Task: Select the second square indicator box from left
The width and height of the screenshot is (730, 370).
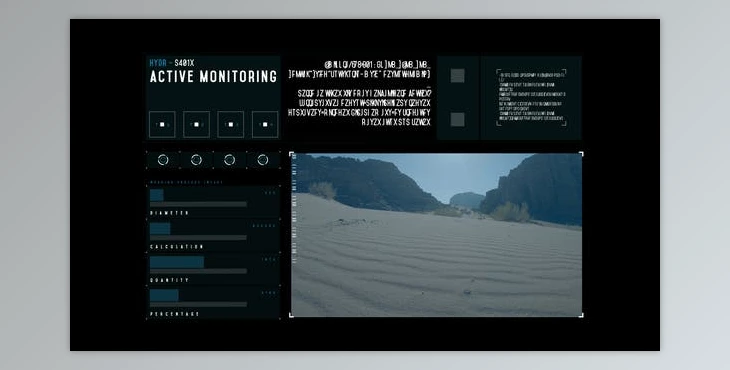Action: click(x=196, y=124)
